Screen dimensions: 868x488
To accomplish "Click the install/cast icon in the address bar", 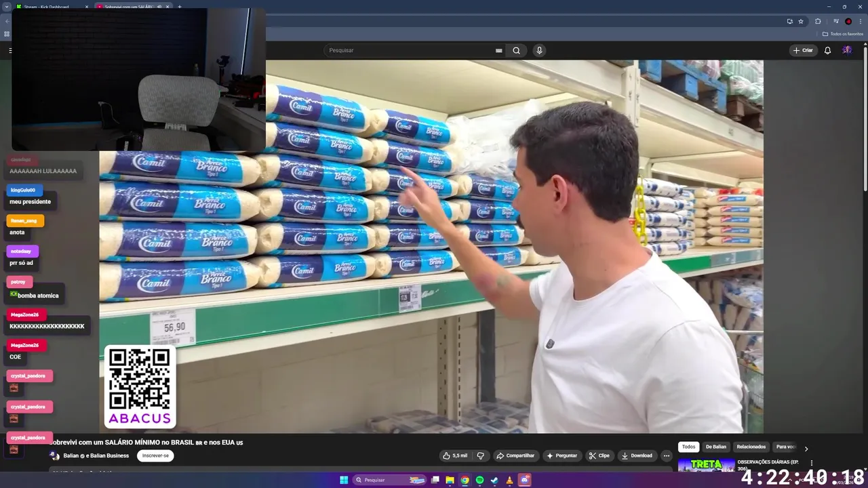I will (789, 21).
